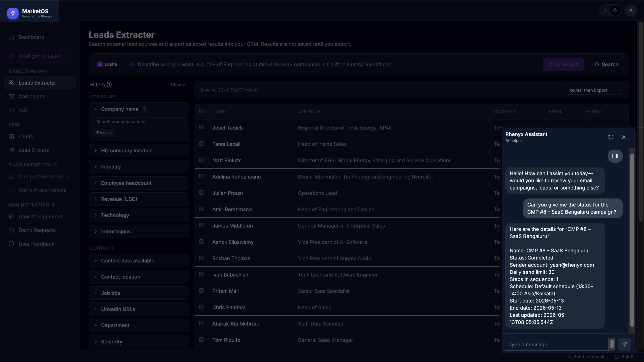
Task: Click the Administration crown icon
Action: point(53,205)
